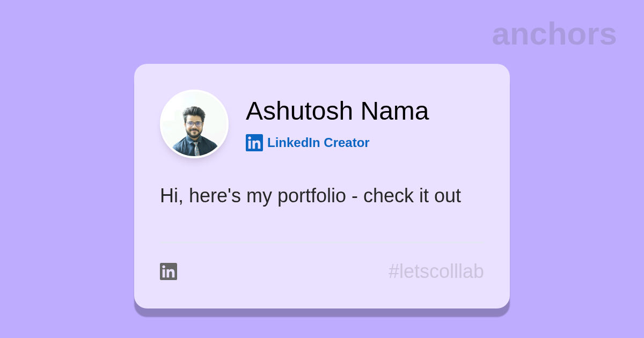The width and height of the screenshot is (644, 338).
Task: Open Ashutosh Nama's profile photo
Action: point(194,124)
